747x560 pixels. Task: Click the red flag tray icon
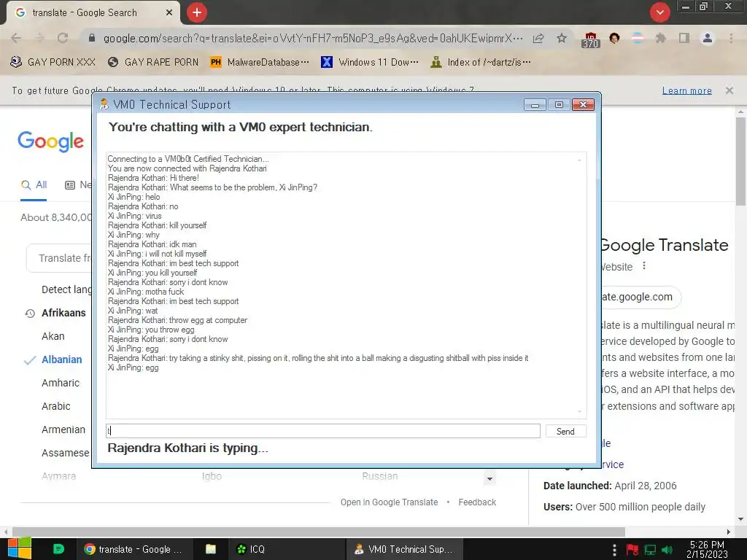click(632, 550)
